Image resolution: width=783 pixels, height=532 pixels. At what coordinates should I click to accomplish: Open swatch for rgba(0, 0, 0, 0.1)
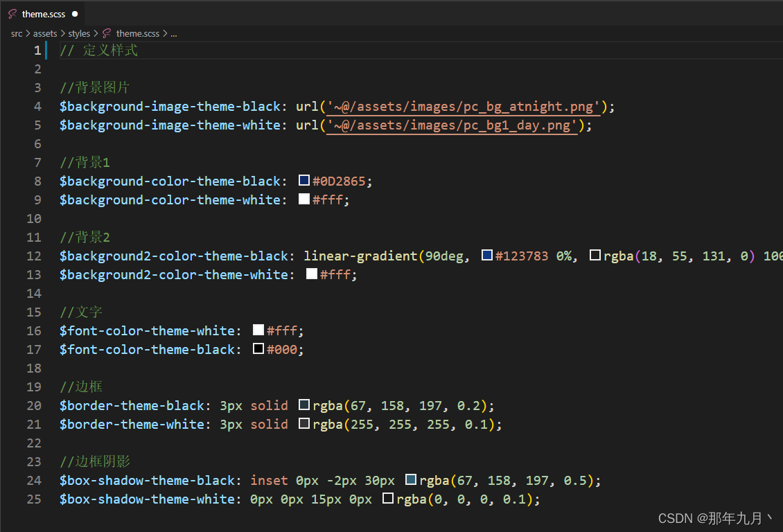pos(388,498)
